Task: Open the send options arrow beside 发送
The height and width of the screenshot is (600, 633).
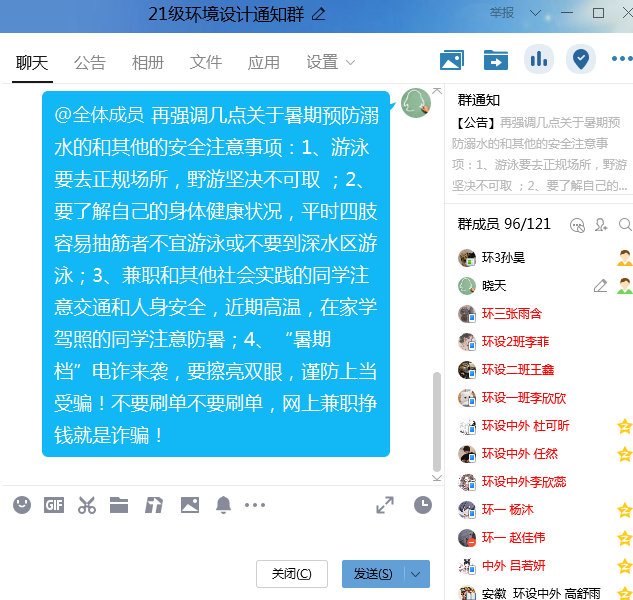Action: [x=417, y=574]
